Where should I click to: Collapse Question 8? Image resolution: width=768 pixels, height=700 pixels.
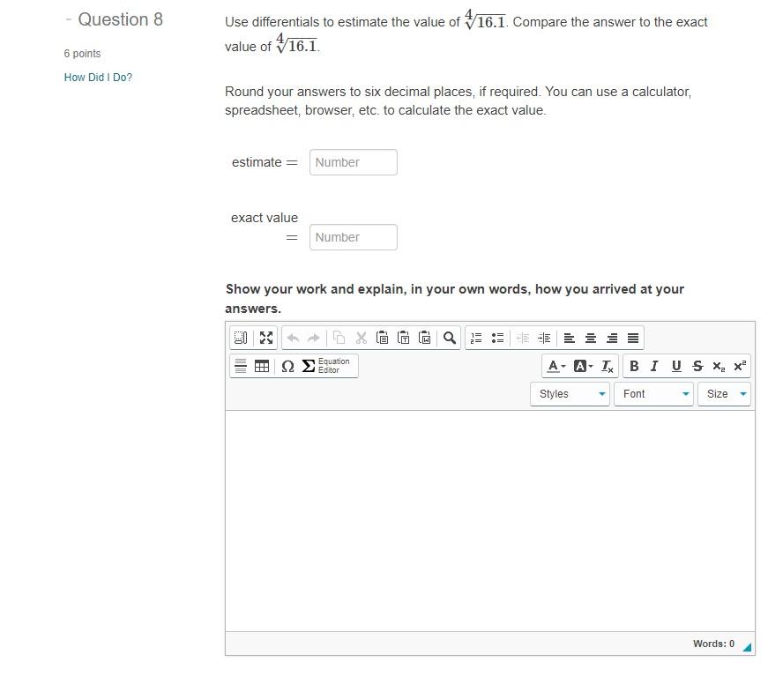pos(68,19)
